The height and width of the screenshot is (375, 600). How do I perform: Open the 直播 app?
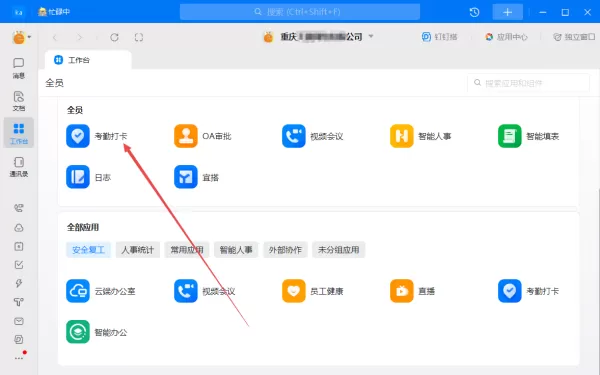pyautogui.click(x=412, y=291)
